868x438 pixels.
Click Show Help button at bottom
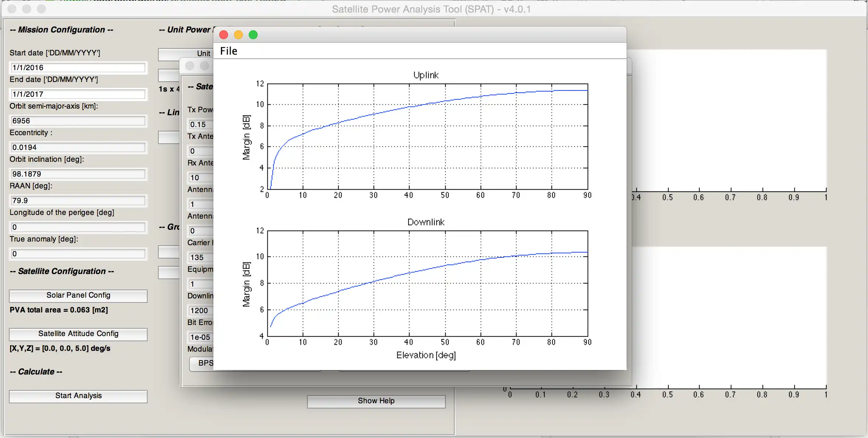(x=376, y=401)
